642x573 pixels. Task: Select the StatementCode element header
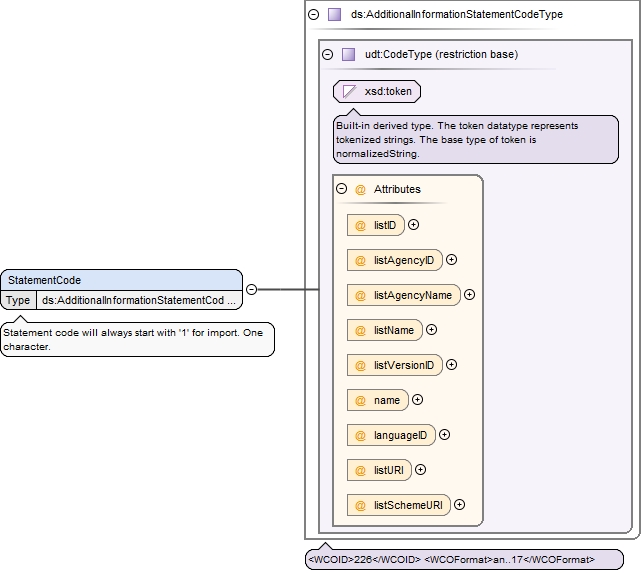coord(121,280)
